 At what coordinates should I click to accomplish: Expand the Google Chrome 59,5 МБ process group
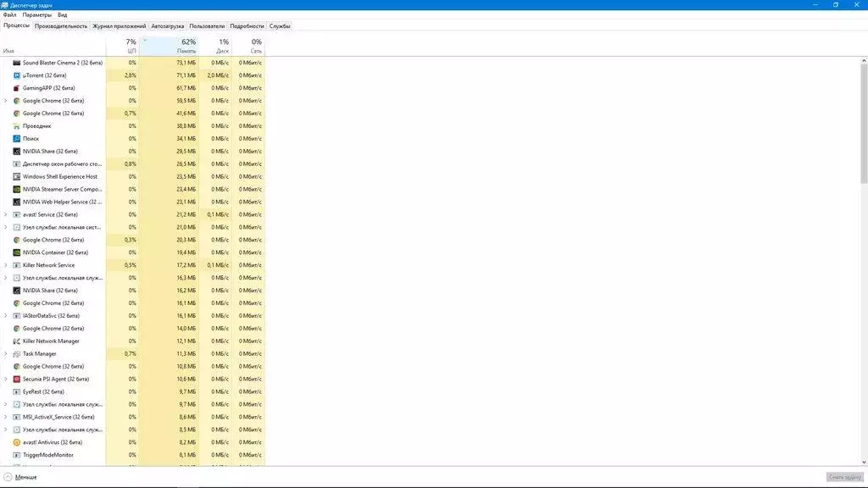coord(6,101)
